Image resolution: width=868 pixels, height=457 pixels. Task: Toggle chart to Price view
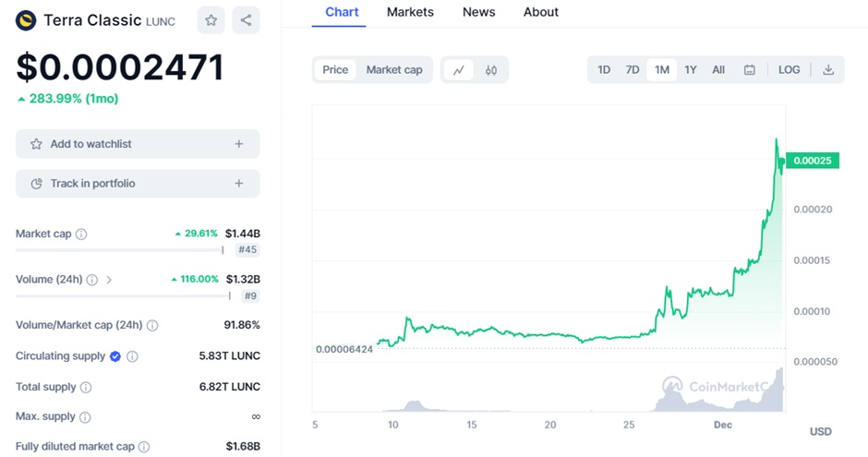point(335,70)
